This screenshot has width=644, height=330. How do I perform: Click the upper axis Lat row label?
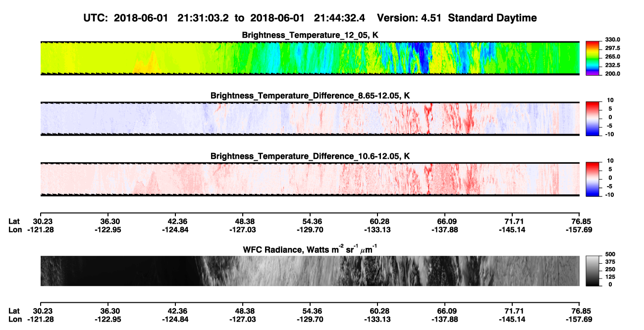(14, 221)
